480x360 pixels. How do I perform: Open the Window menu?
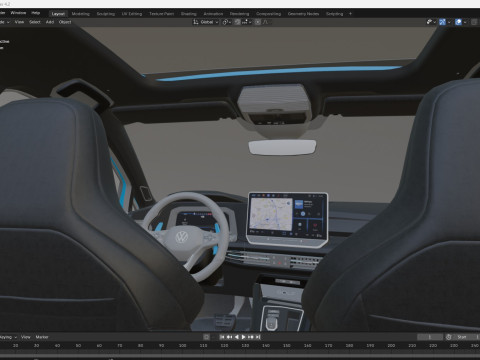pyautogui.click(x=18, y=13)
